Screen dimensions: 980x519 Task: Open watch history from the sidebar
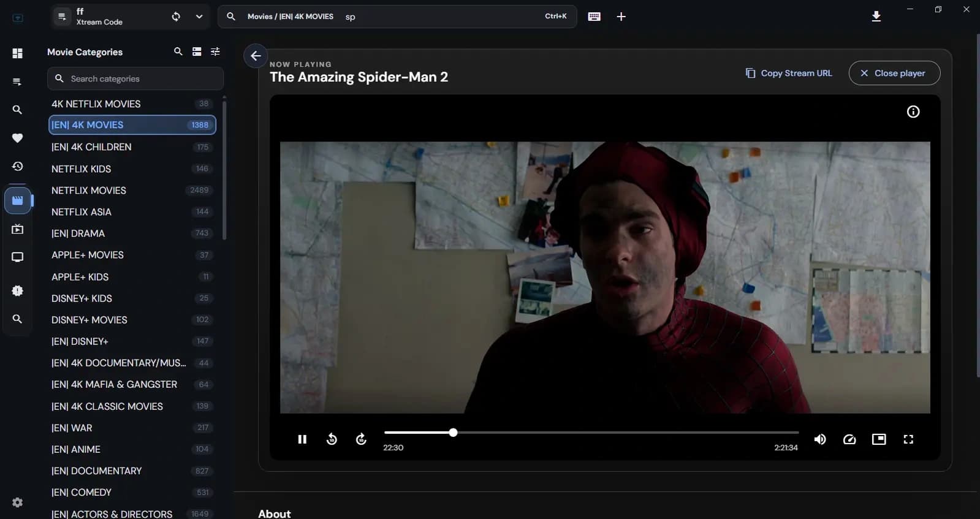pos(17,166)
